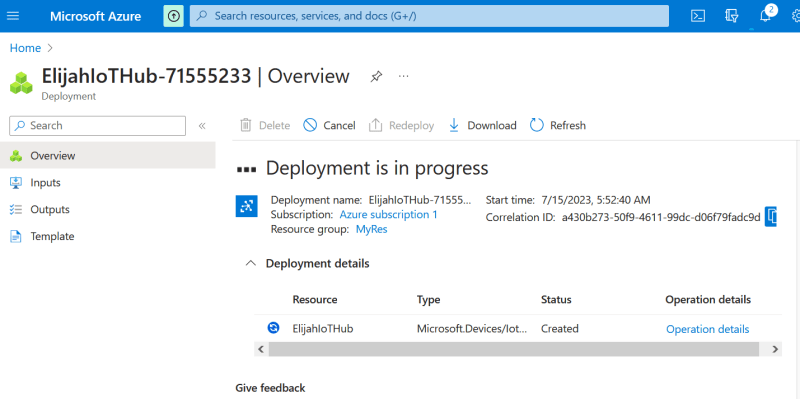This screenshot has width=800, height=399.
Task: Open the Azure subscription 1 link
Action: [388, 215]
